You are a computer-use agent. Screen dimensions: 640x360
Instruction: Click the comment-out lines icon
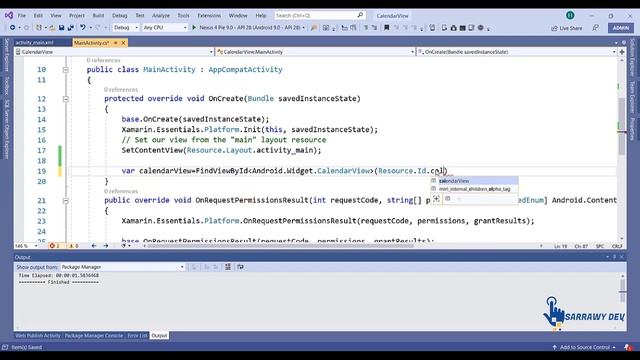click(366, 27)
